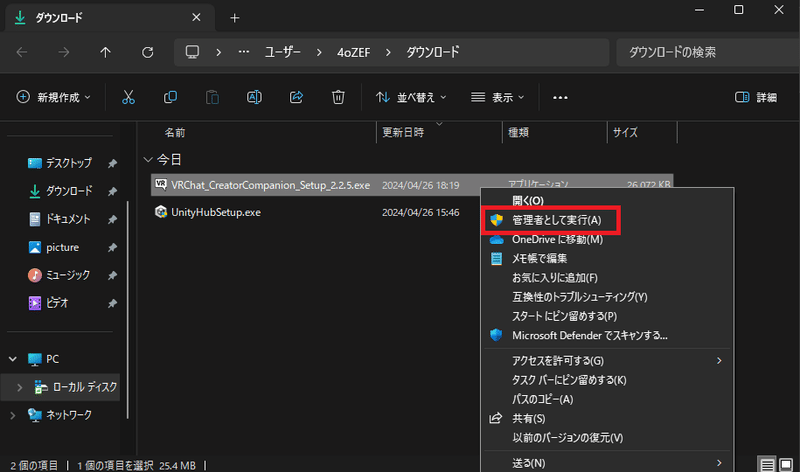The width and height of the screenshot is (800, 472).
Task: Click the Rename icon in toolbar
Action: [x=254, y=97]
